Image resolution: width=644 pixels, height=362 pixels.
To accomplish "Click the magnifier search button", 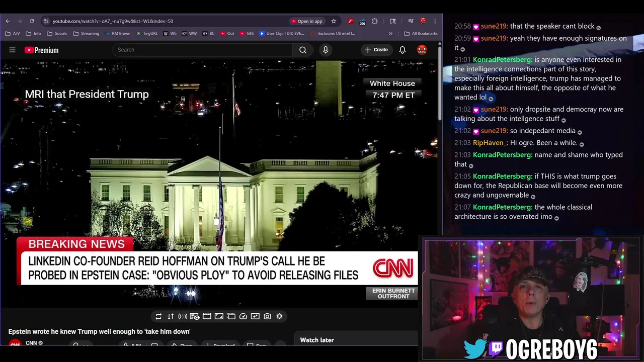I will coord(303,50).
